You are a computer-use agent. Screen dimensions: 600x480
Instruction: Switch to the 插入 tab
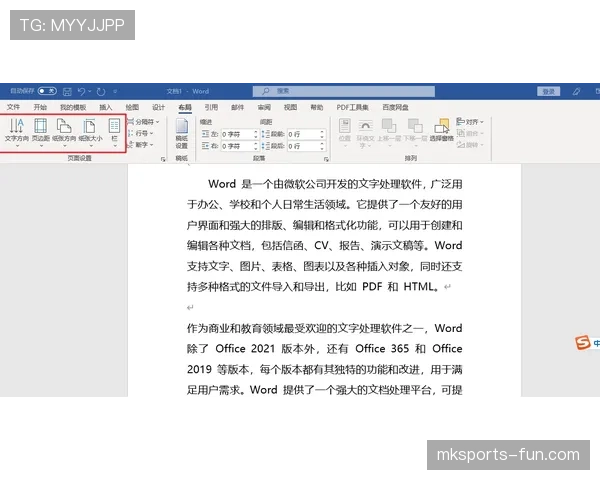click(106, 107)
